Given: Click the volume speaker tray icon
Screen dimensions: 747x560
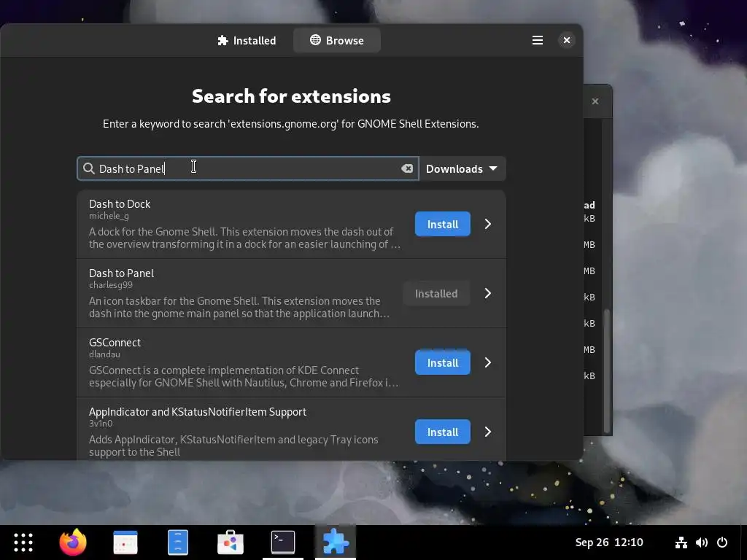Looking at the screenshot, I should pos(701,542).
